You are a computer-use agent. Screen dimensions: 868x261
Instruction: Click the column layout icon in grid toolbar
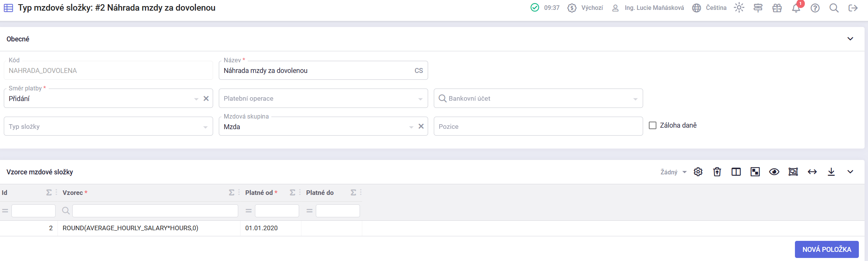736,172
